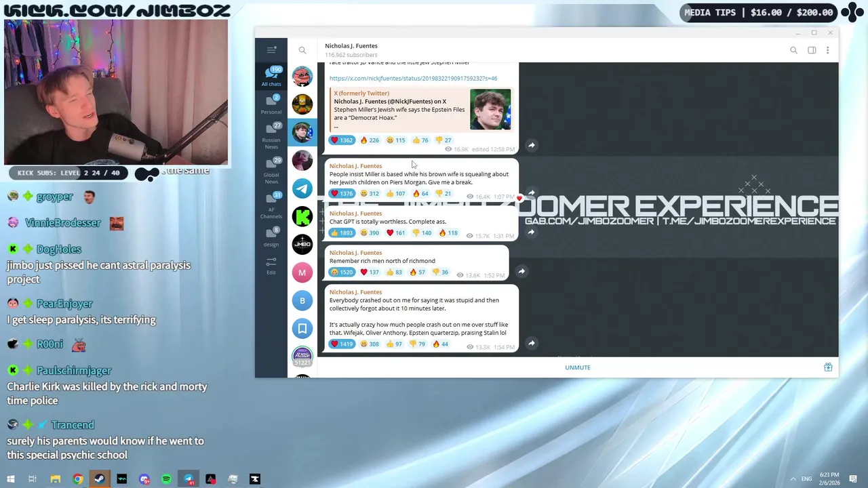Switch to the AF Channels folder

click(271, 206)
